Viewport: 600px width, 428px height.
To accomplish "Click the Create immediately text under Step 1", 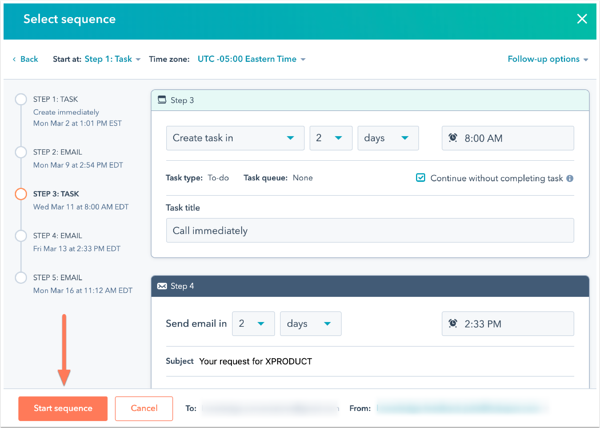I will 66,112.
